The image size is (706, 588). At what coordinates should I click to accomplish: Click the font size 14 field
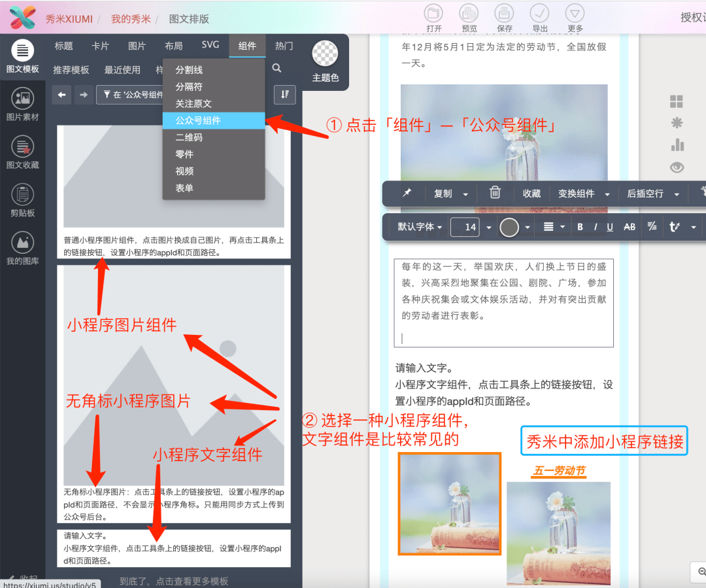465,227
